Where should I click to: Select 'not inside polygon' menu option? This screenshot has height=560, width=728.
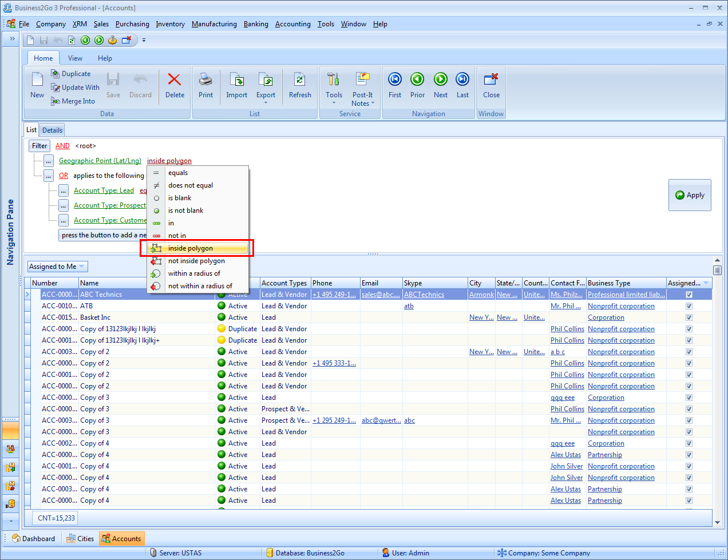pyautogui.click(x=198, y=261)
